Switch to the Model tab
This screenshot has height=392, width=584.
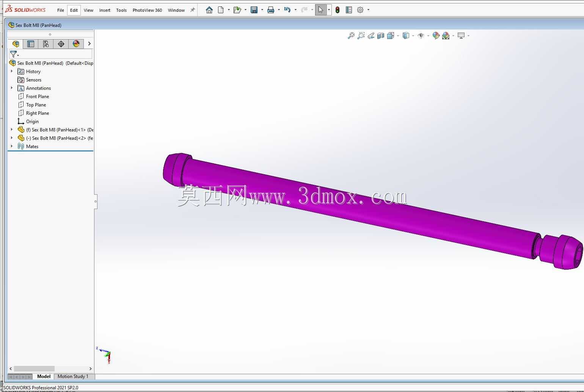(44, 376)
